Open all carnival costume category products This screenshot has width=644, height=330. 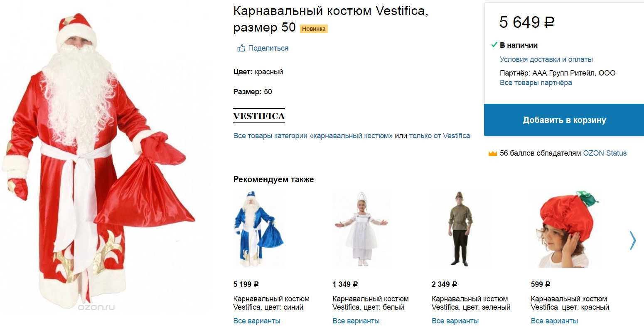coord(313,136)
